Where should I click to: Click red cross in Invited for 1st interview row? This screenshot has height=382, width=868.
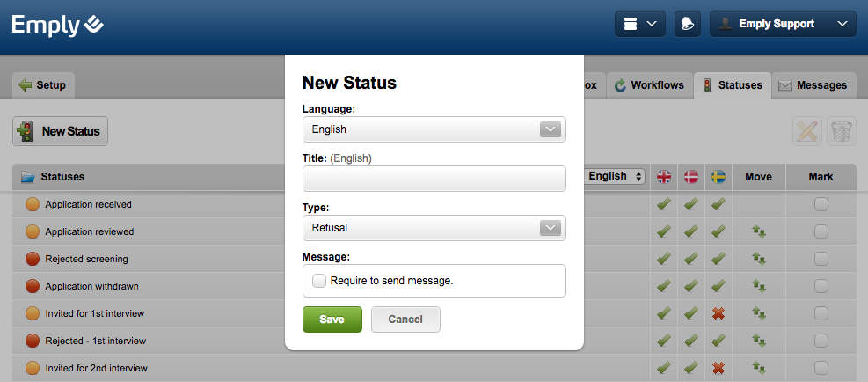(718, 313)
